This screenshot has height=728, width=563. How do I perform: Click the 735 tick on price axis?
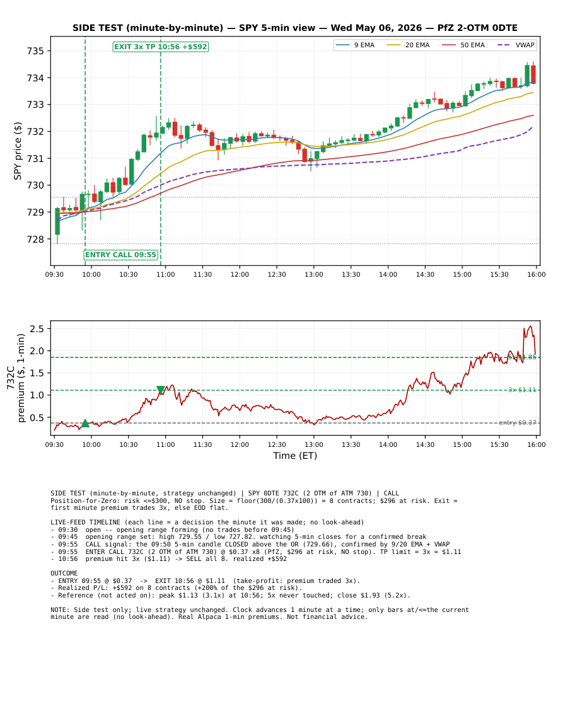click(x=35, y=51)
